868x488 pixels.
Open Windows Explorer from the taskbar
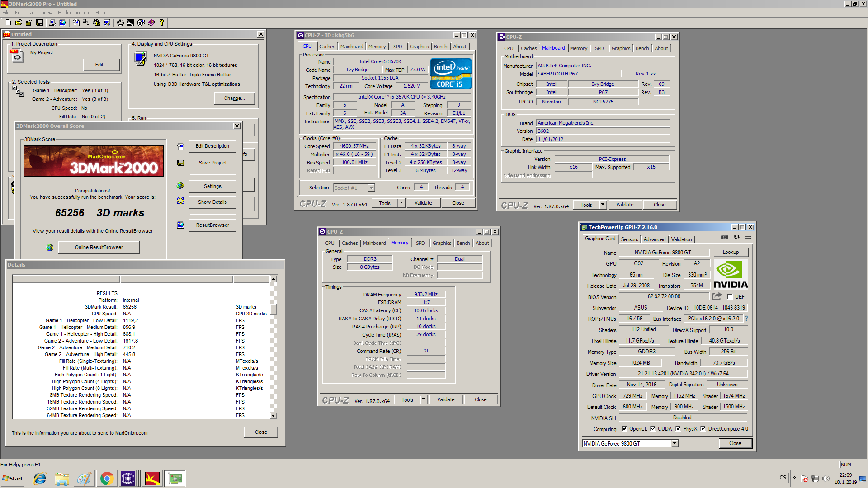62,479
